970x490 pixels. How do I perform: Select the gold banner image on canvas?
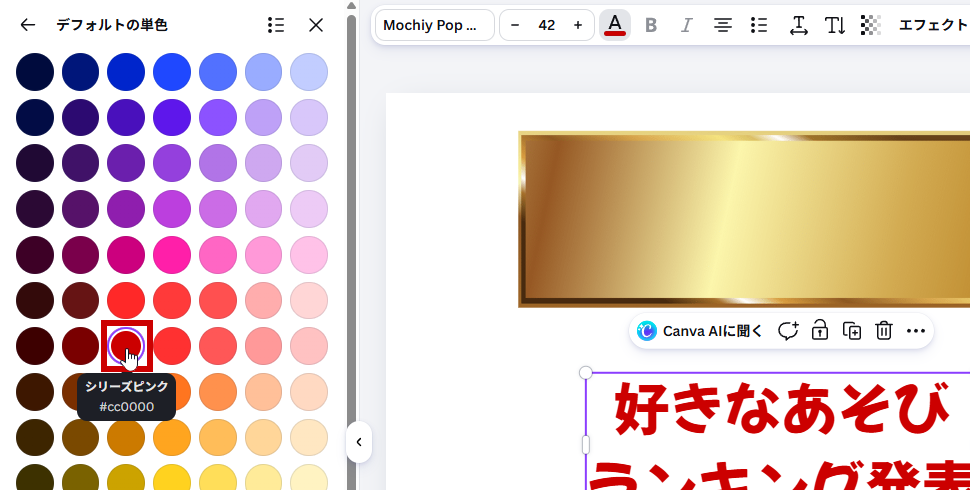coord(744,219)
